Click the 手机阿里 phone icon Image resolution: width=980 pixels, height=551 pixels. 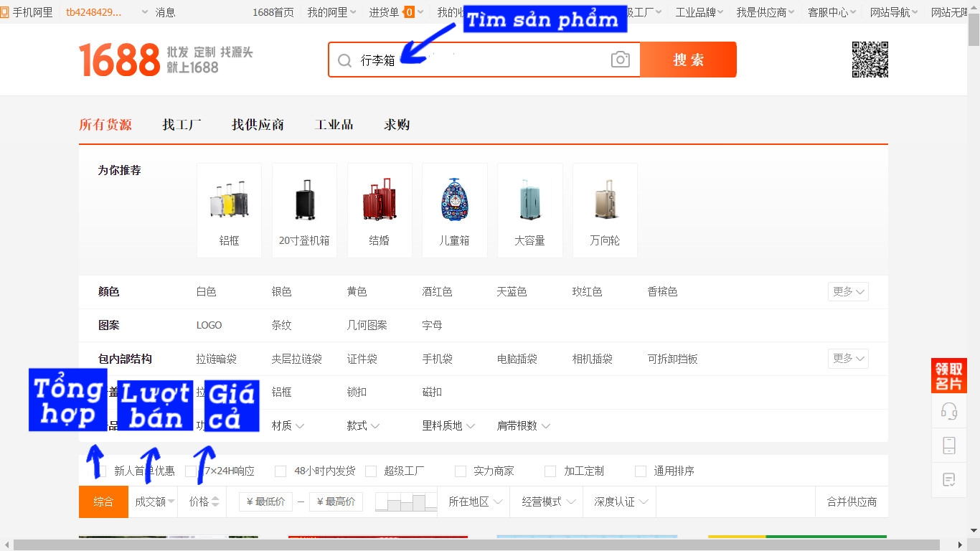tap(5, 12)
